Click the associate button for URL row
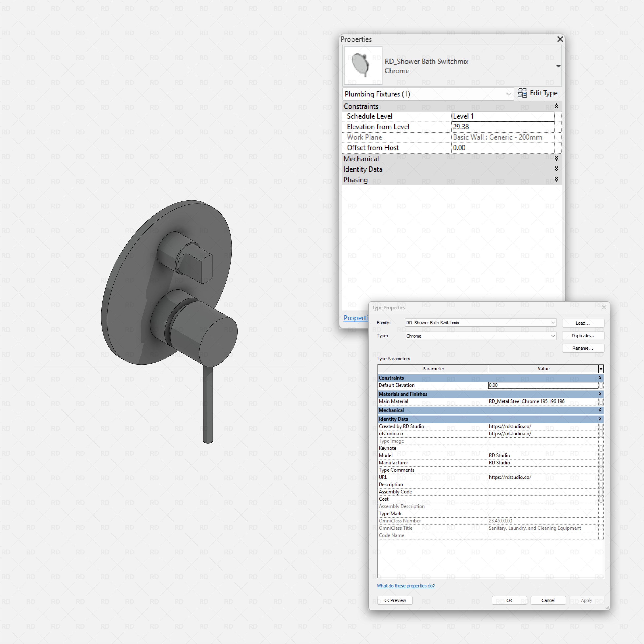This screenshot has width=644, height=644. 601,477
